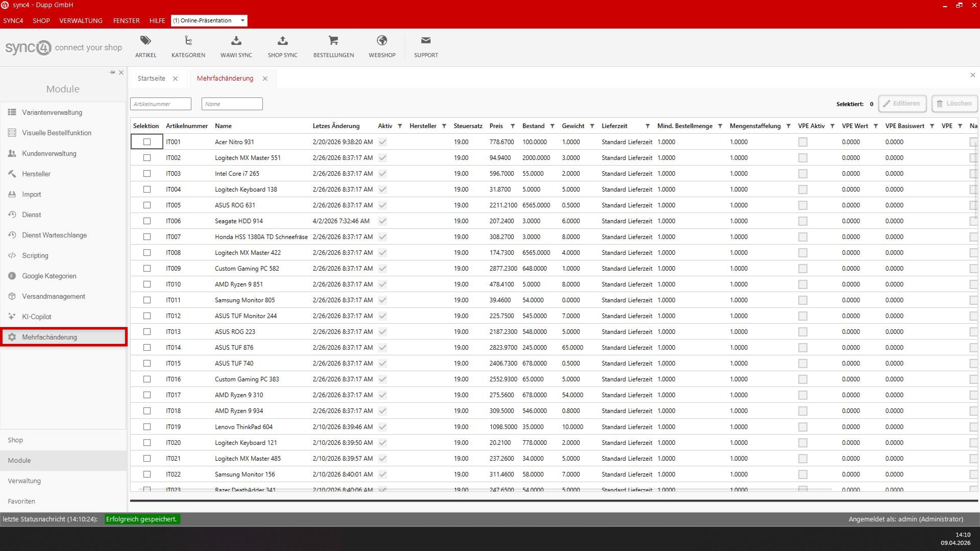Click the Artikelnummer search field
The image size is (980, 551).
[160, 103]
